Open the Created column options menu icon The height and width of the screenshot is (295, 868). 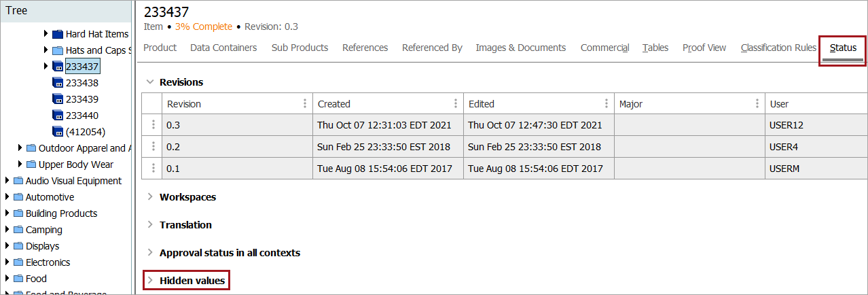coord(456,104)
